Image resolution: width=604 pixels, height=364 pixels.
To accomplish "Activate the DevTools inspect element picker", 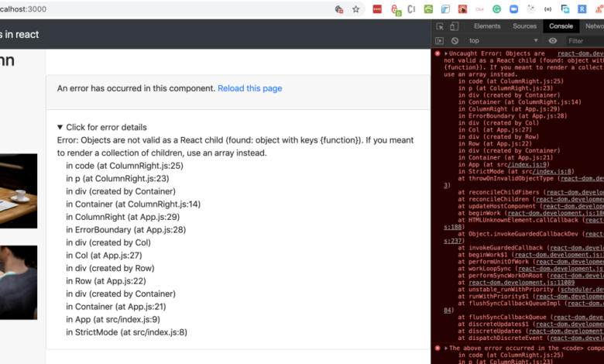I will [x=440, y=26].
